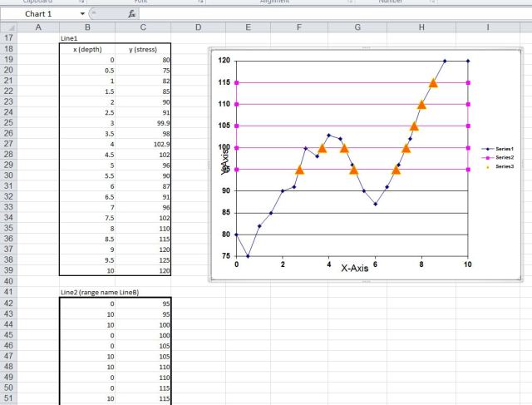Select the column H header
Screen dimensions: 532x405
click(422, 28)
